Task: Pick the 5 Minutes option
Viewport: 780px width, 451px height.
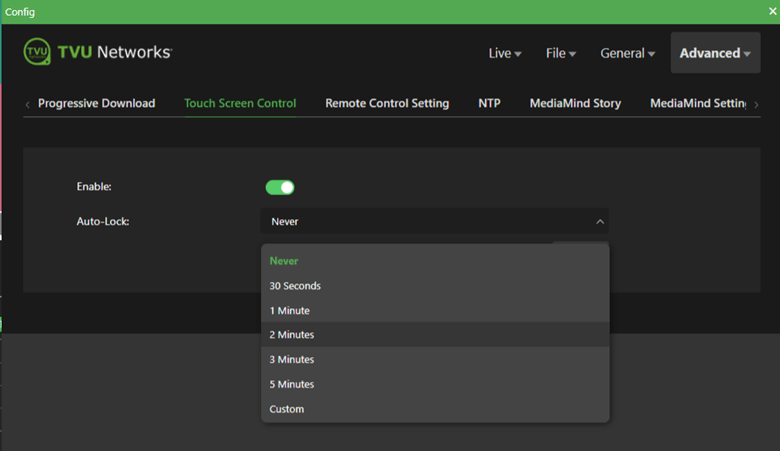Action: click(435, 384)
